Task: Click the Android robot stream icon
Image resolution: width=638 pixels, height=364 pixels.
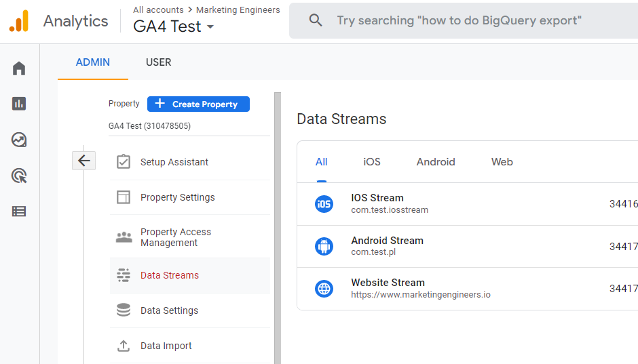Action: click(x=324, y=246)
